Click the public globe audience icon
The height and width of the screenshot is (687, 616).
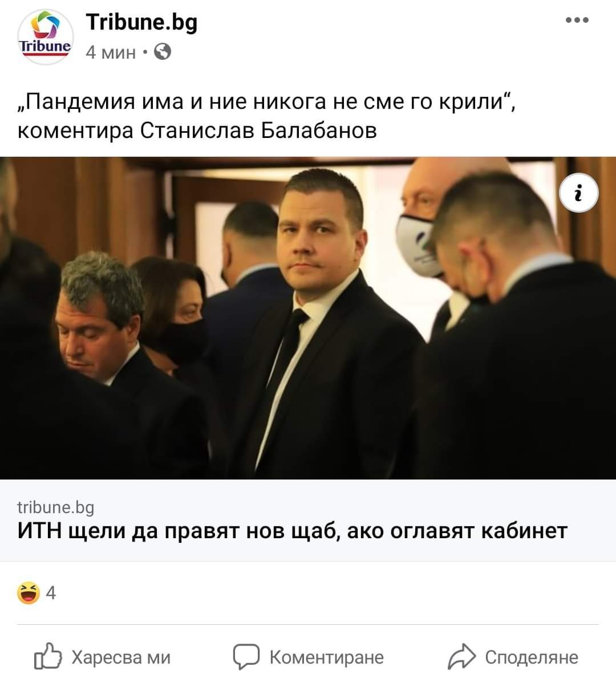(163, 52)
